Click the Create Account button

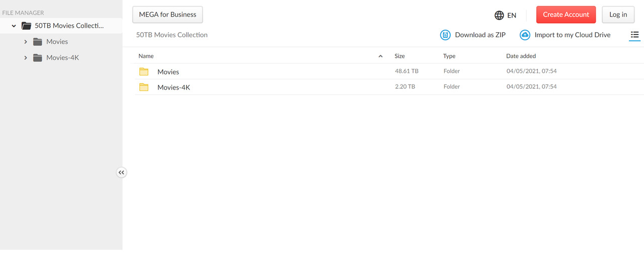click(x=566, y=15)
